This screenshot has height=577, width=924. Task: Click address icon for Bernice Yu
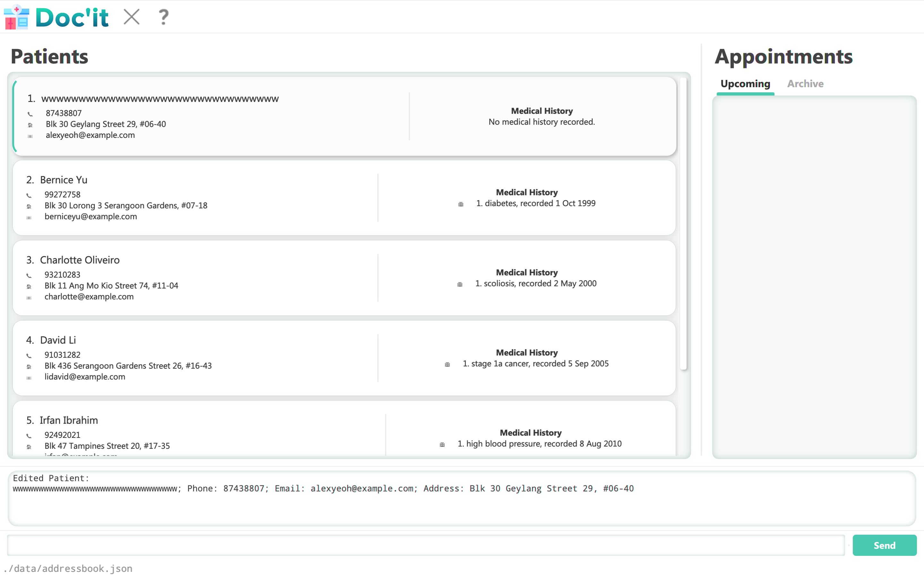[x=29, y=206]
